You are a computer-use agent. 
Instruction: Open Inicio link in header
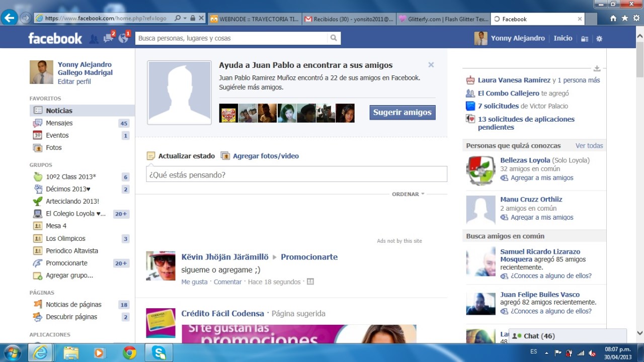[x=563, y=38]
